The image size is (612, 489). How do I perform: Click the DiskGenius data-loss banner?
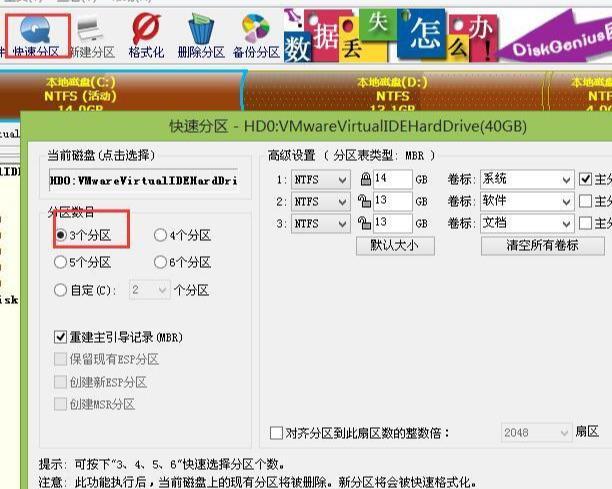[448, 36]
